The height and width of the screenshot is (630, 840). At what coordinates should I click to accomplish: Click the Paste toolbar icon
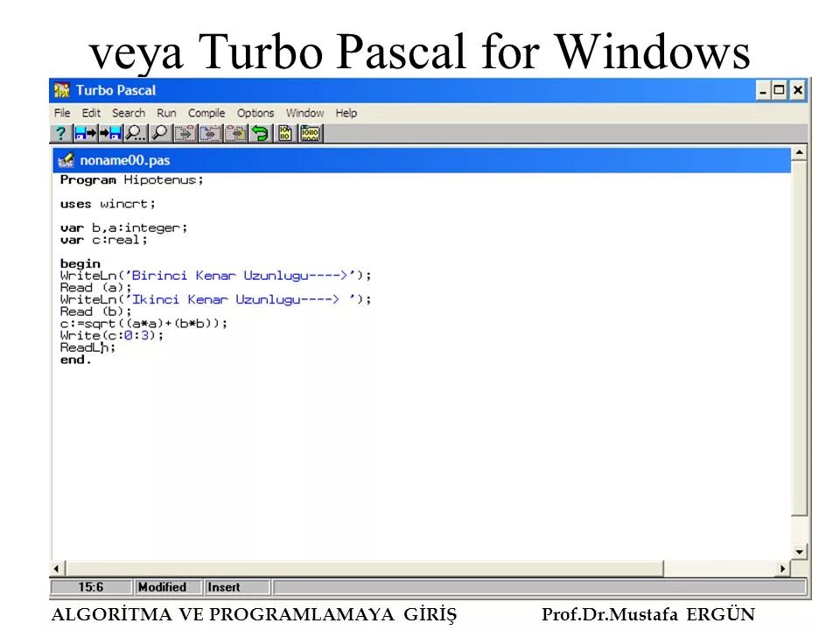235,133
